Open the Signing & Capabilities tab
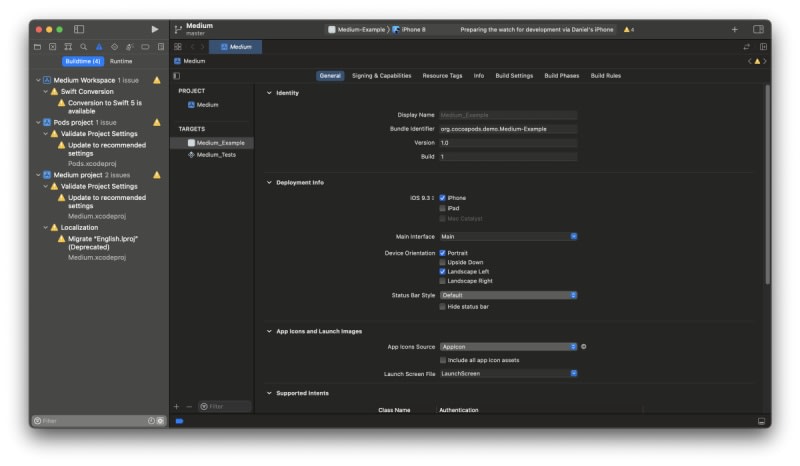Image resolution: width=800 pixels, height=466 pixels. pos(381,75)
